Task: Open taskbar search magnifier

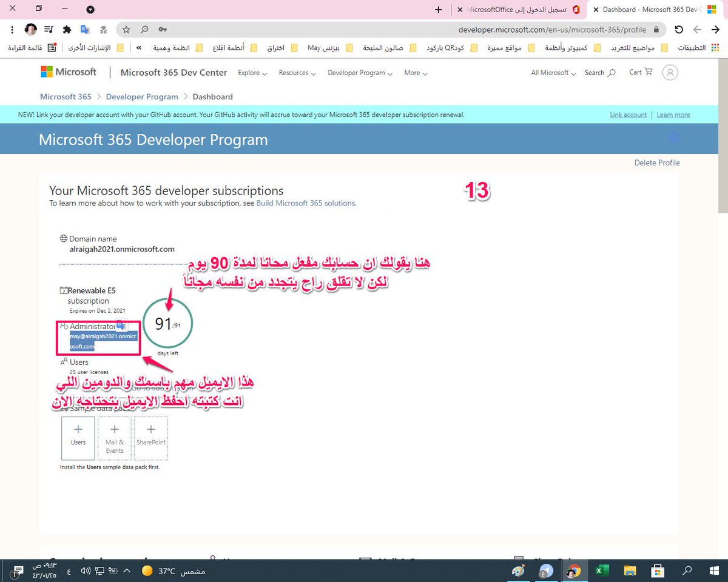Action: coord(687,570)
